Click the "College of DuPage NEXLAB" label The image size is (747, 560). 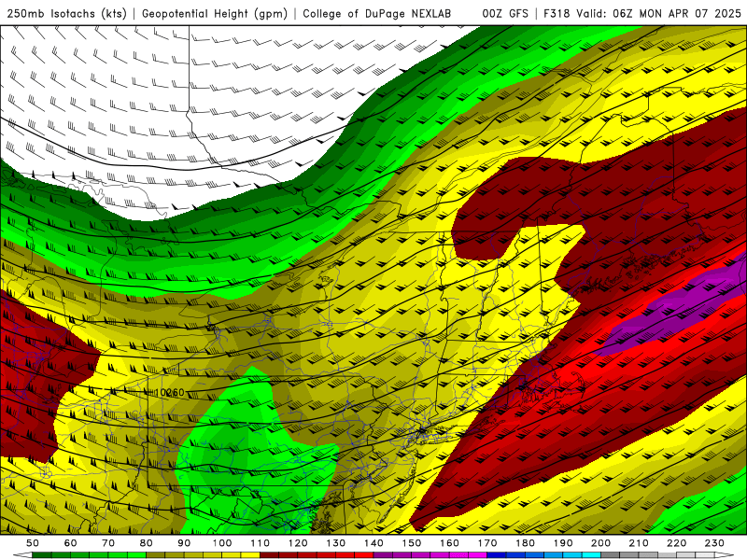coord(377,13)
